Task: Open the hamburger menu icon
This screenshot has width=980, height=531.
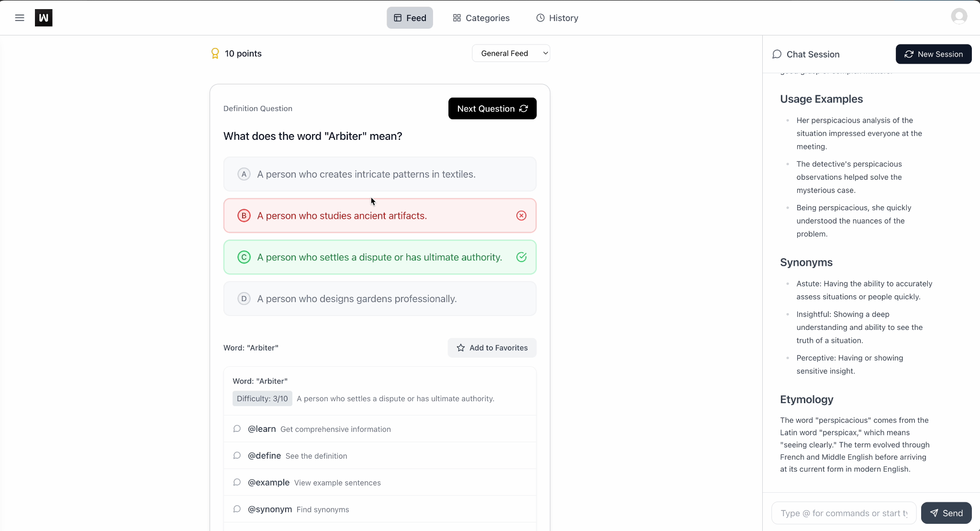Action: 20,18
